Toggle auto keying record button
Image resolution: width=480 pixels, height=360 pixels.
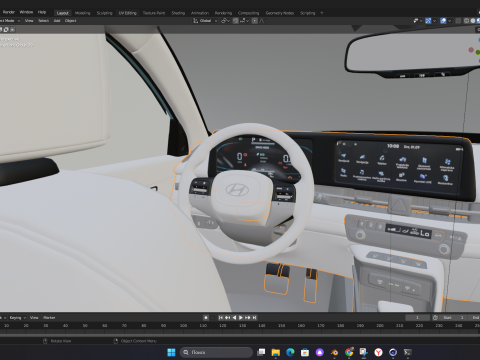tap(206, 318)
